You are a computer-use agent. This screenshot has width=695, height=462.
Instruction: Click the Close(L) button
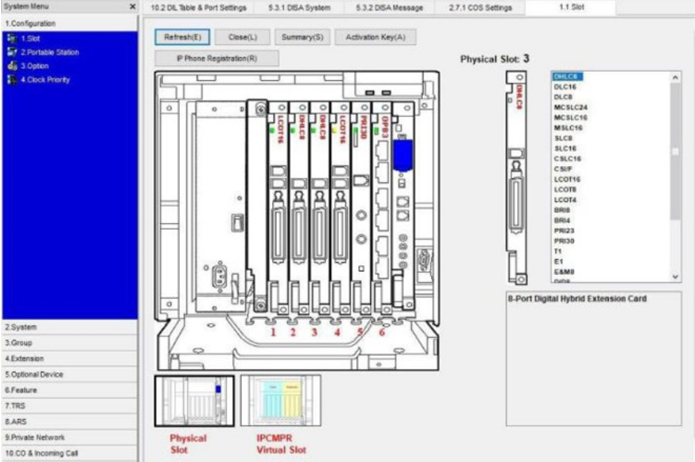pyautogui.click(x=242, y=37)
